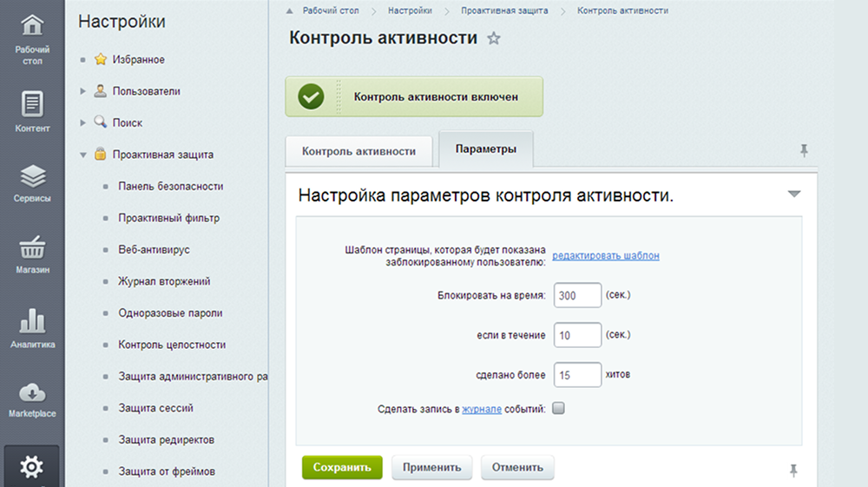
Task: Click the Применить button
Action: pos(431,467)
